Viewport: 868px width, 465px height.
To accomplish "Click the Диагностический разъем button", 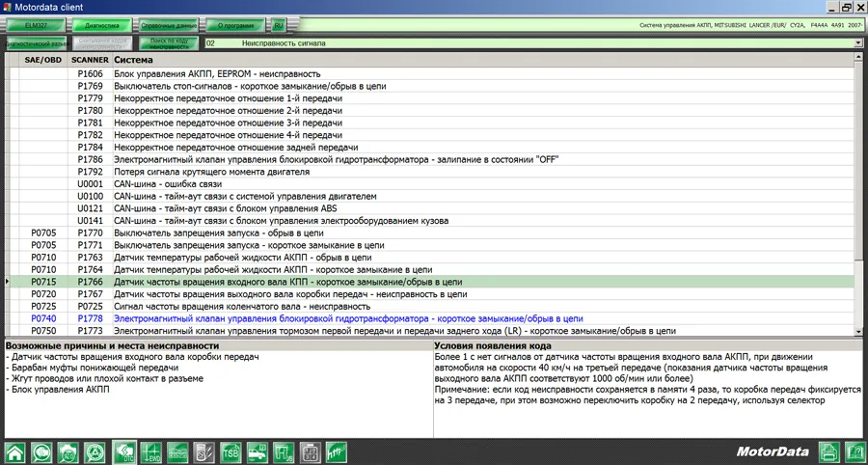I will [36, 43].
